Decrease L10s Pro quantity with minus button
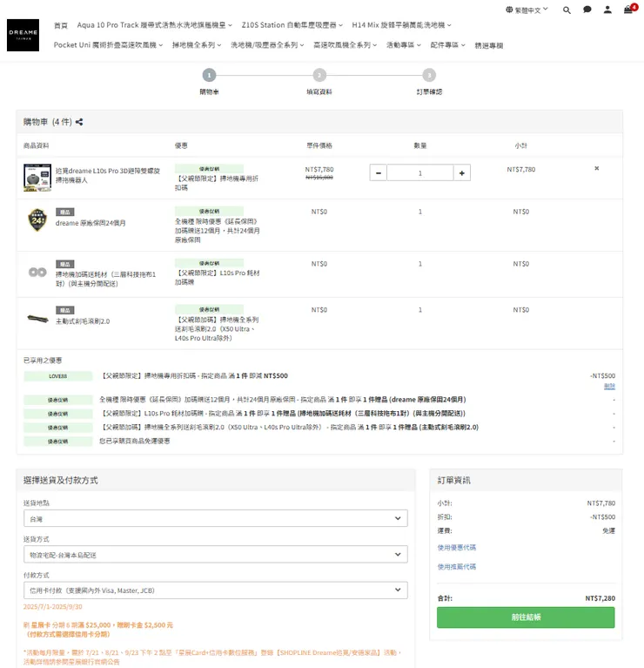Viewport: 644px width, 668px height. tap(378, 173)
